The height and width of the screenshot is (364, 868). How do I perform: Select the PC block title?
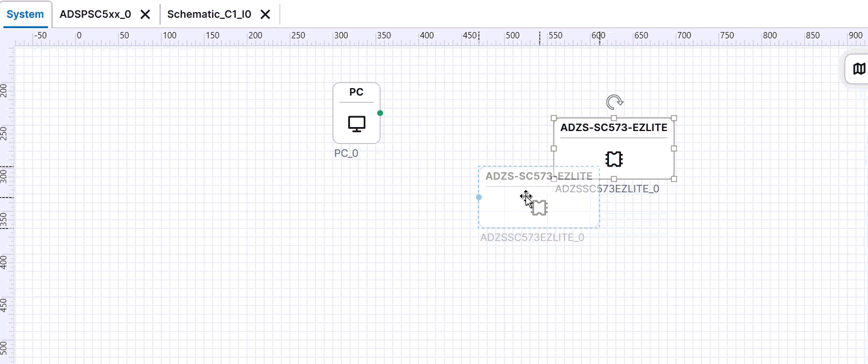click(356, 92)
